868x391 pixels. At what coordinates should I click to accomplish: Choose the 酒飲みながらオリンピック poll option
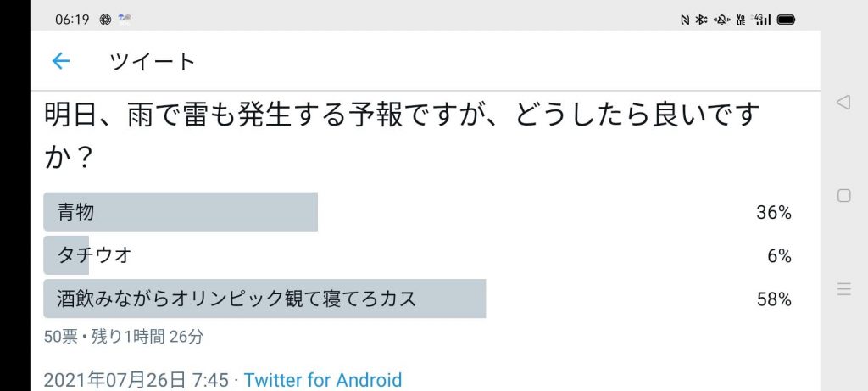click(264, 299)
